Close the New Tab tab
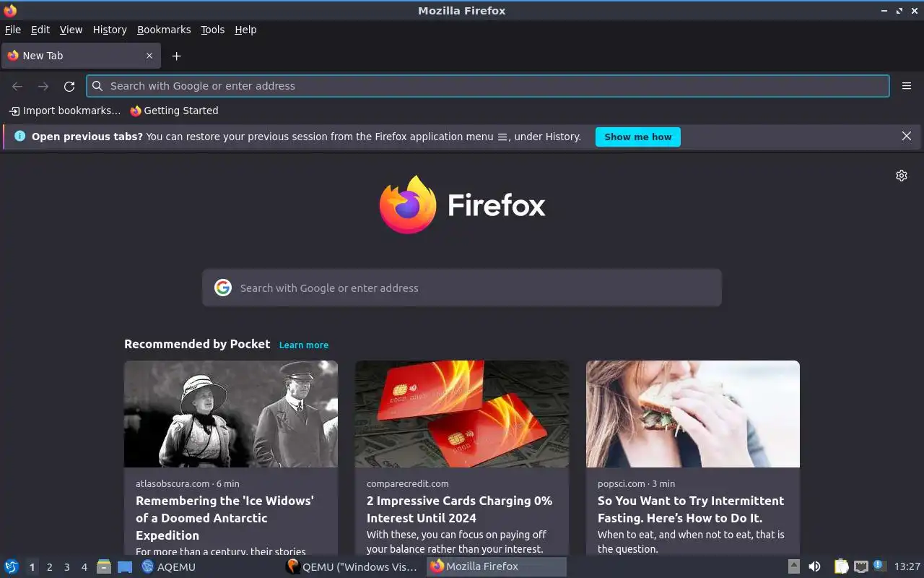The width and height of the screenshot is (924, 578). [149, 56]
